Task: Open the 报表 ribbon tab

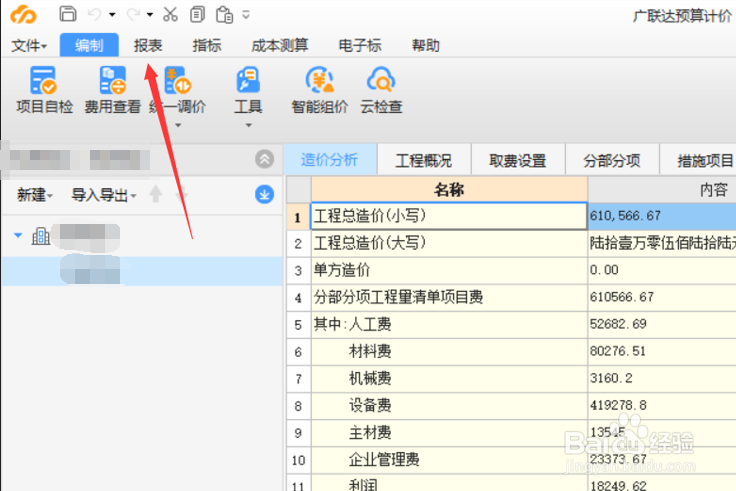Action: pos(148,46)
